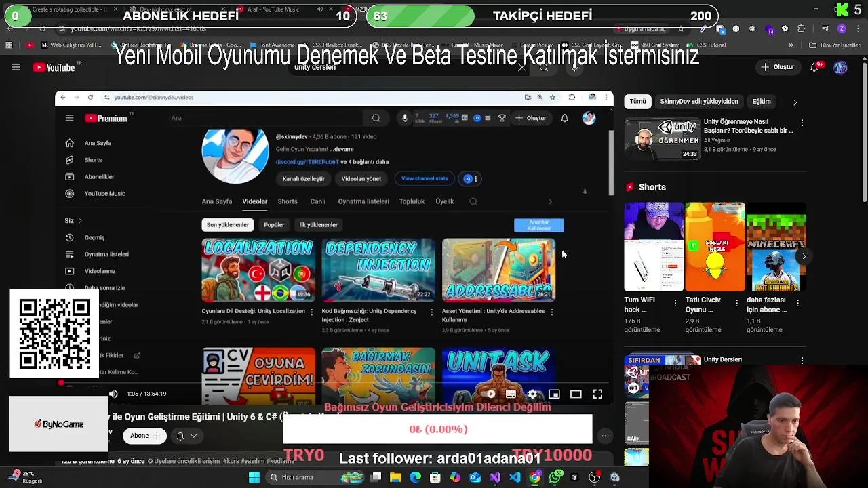Open Visual Studio Code from the taskbar
868x488 pixels.
(x=515, y=477)
